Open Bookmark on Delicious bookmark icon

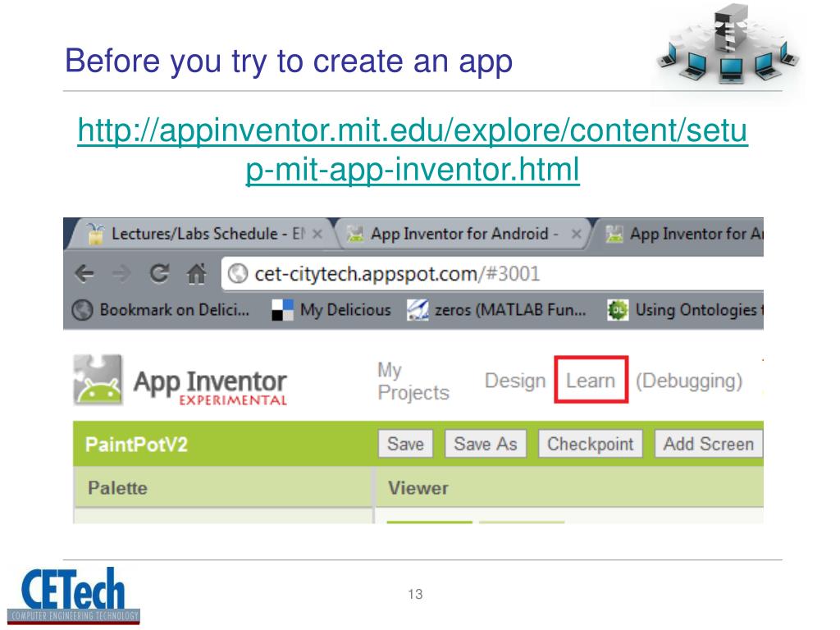point(82,309)
